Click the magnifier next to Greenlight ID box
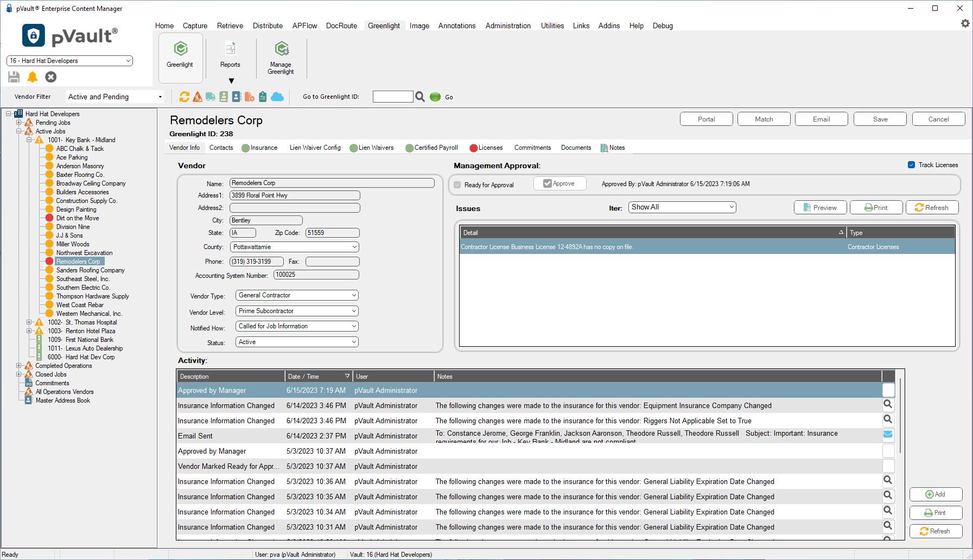Viewport: 973px width, 560px height. pos(420,97)
